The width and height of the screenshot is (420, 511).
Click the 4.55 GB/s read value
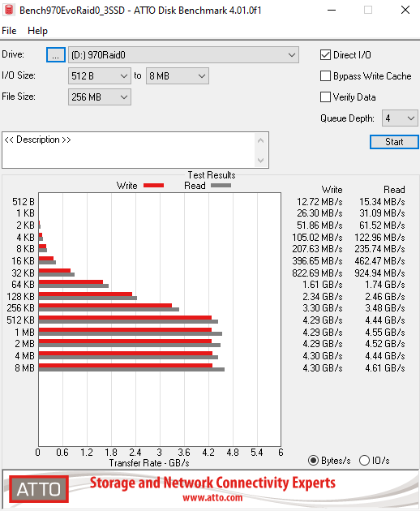385,332
